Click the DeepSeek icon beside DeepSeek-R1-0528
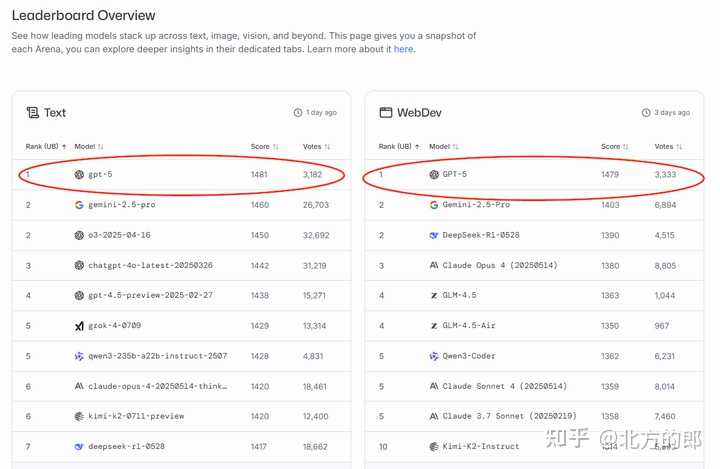 pyautogui.click(x=434, y=235)
